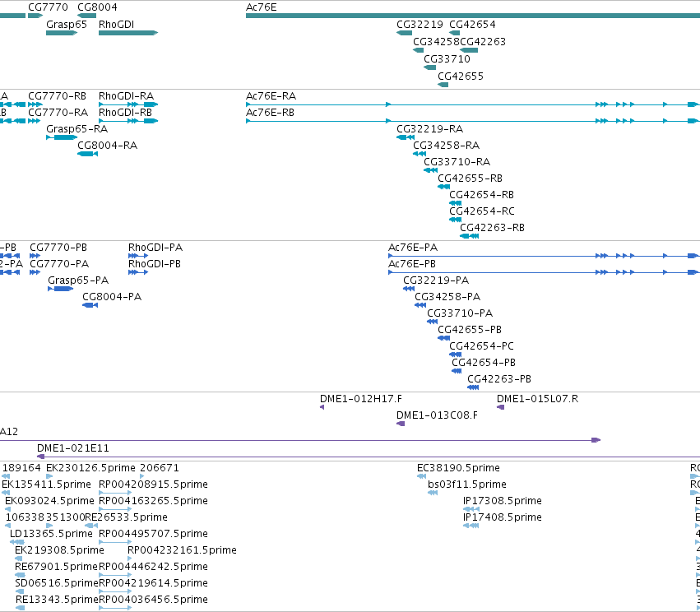Open transcript RhoGDI-RB
This screenshot has height=612, width=700.
click(126, 112)
